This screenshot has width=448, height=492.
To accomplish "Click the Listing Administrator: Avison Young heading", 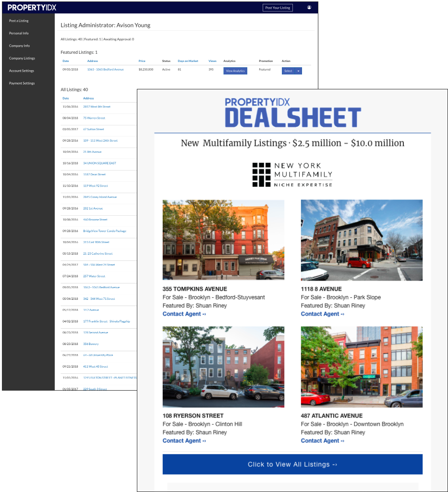I will 105,25.
